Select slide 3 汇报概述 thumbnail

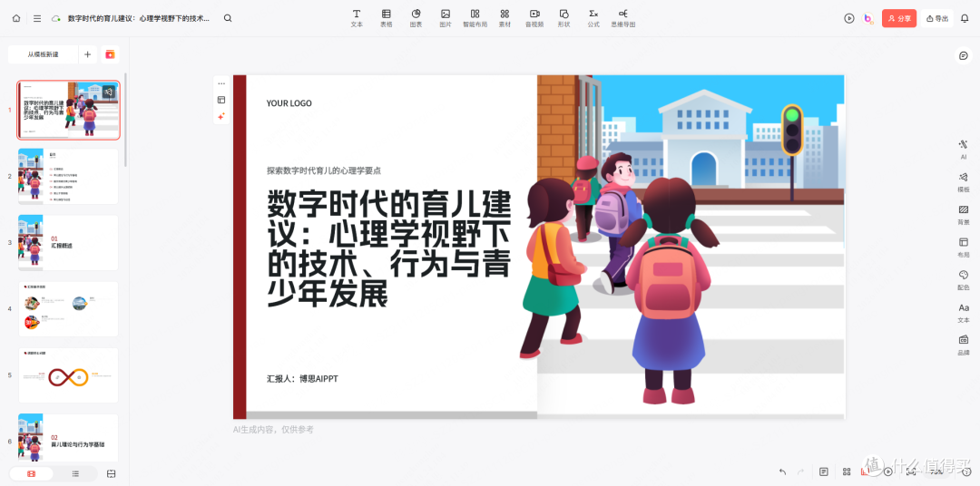coord(68,242)
